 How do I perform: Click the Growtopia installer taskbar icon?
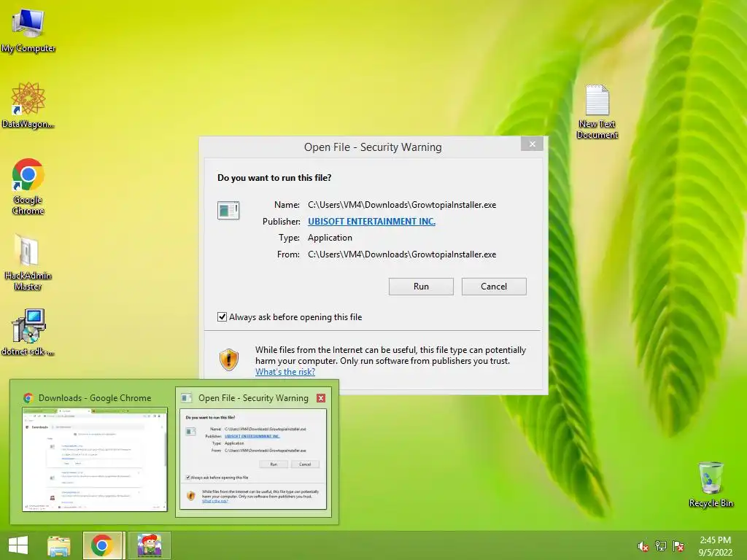tap(150, 545)
